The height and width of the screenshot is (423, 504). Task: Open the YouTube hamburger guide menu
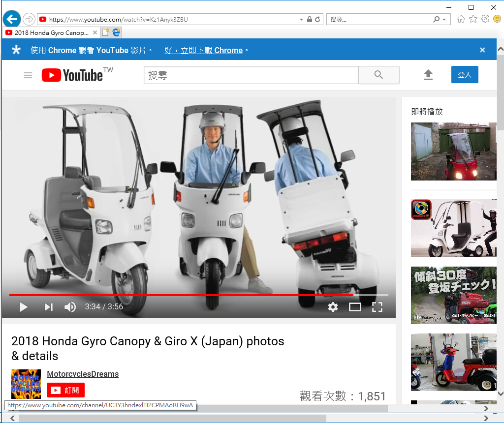[x=28, y=75]
